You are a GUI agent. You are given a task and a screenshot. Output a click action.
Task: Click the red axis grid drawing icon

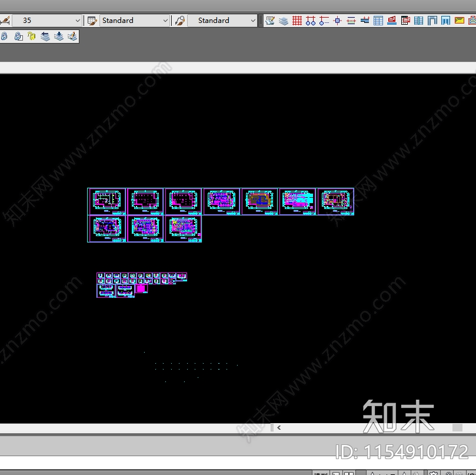(x=297, y=21)
